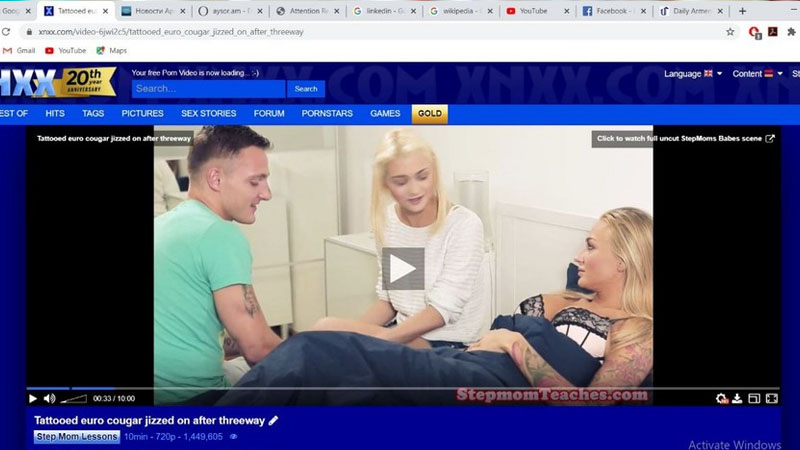Reload the current page

point(6,32)
